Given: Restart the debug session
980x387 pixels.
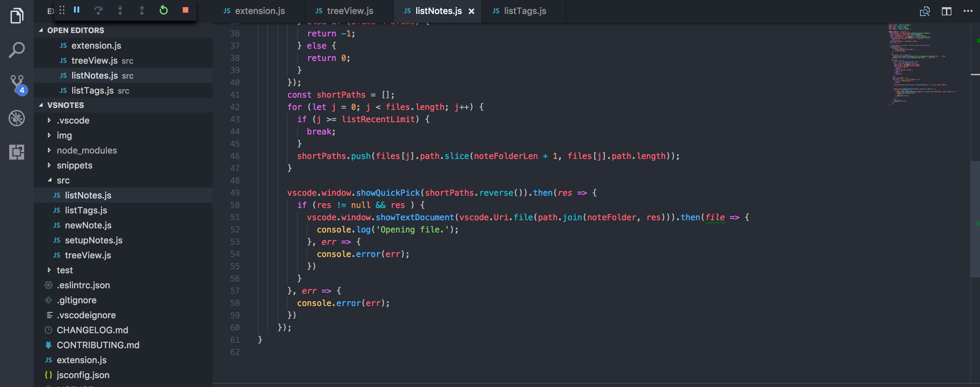Looking at the screenshot, I should pyautogui.click(x=164, y=10).
